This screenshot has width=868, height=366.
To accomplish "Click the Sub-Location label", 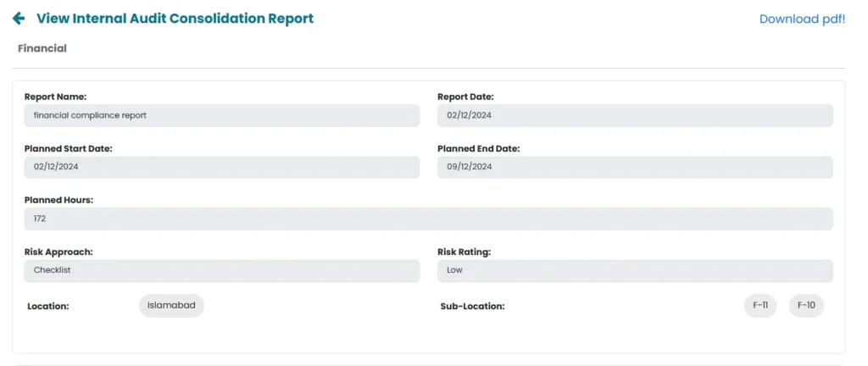I will pyautogui.click(x=472, y=306).
